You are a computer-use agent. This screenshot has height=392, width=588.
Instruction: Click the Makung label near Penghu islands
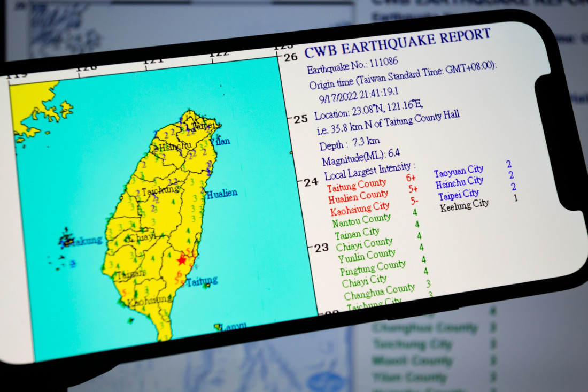(x=85, y=241)
